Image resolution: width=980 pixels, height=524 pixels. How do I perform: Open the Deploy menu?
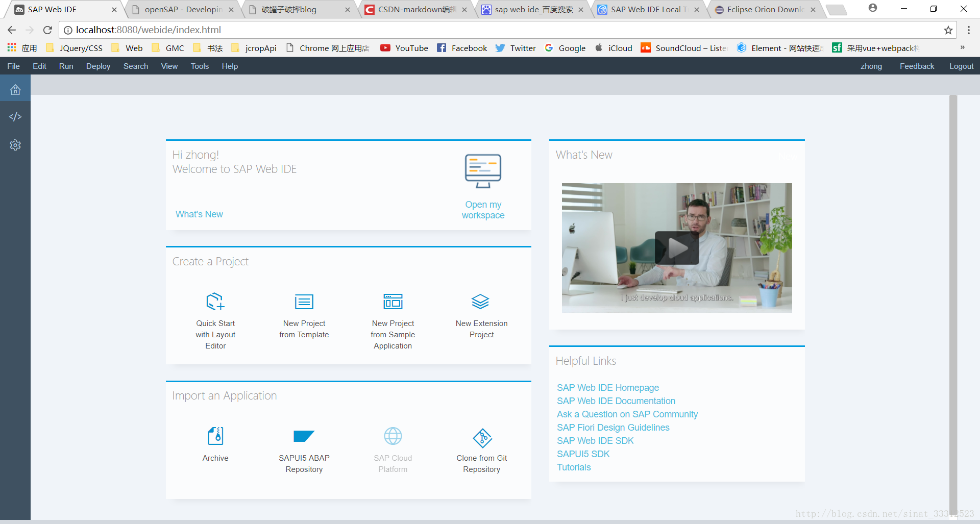coord(98,66)
